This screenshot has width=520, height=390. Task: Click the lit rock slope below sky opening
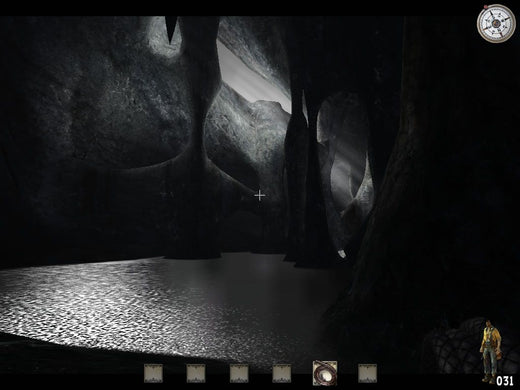(x=247, y=140)
